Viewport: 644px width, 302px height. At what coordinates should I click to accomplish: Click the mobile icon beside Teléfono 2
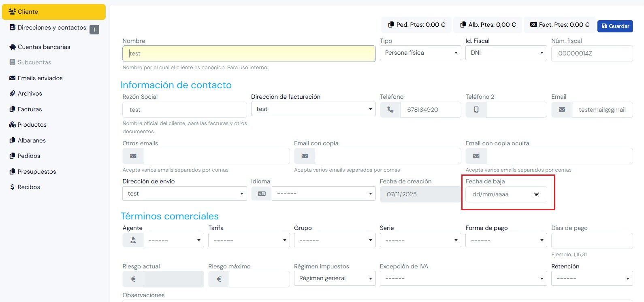[476, 110]
